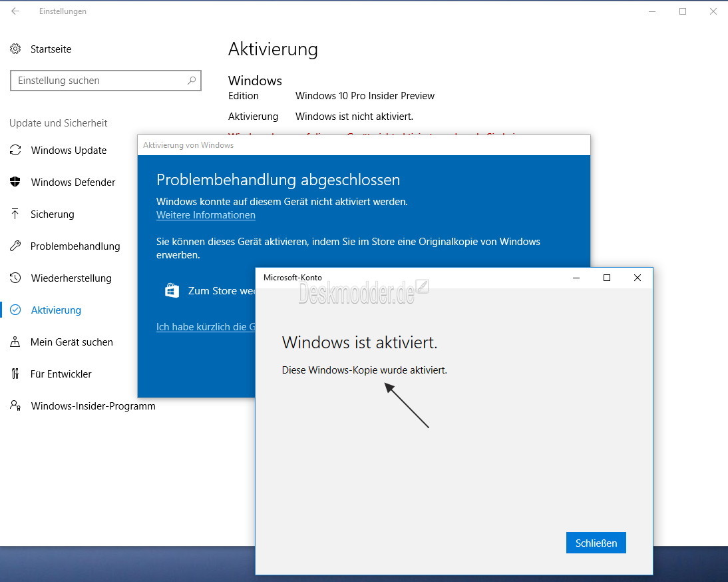Click the Windows Update sync icon
The width and height of the screenshot is (728, 582).
pos(15,150)
